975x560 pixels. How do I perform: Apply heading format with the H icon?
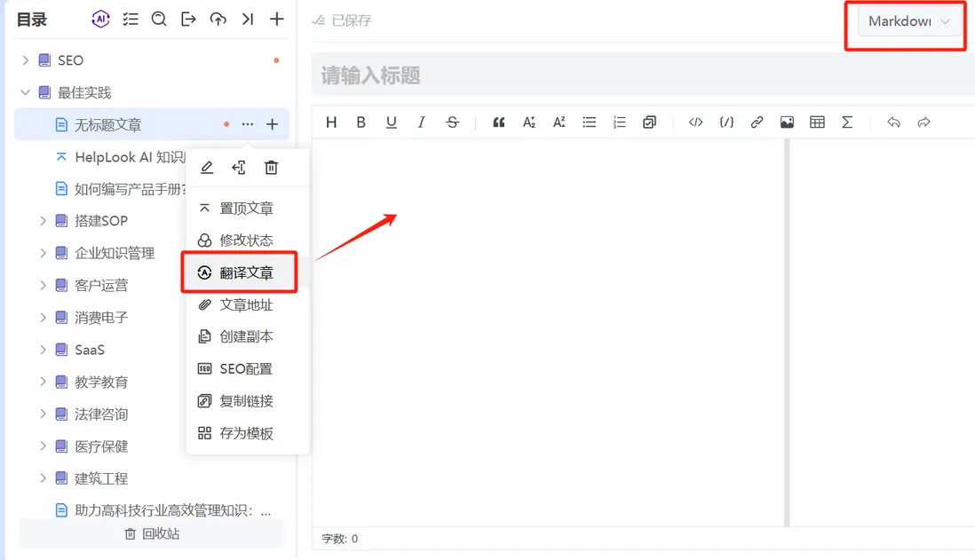330,122
